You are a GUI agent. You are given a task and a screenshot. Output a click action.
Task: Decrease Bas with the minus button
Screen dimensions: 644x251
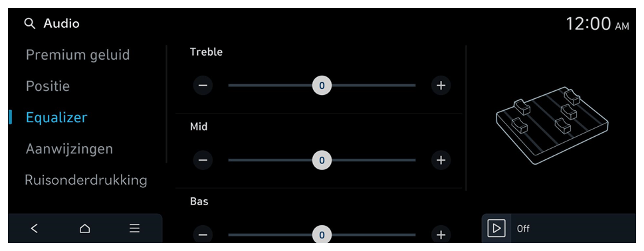pos(203,234)
